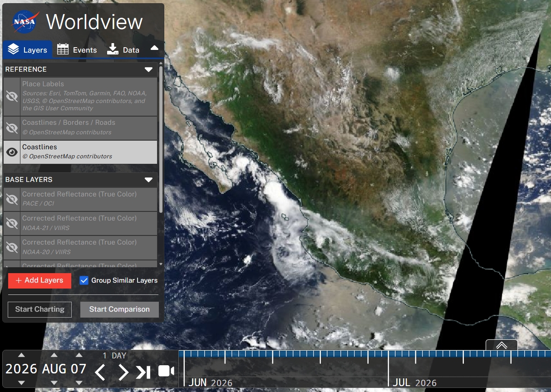This screenshot has height=392, width=551.
Task: Click the Events calendar icon
Action: [x=63, y=49]
